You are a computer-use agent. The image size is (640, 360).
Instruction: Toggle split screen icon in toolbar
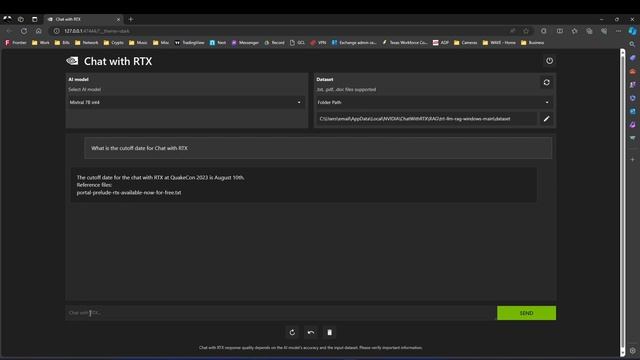pyautogui.click(x=560, y=31)
